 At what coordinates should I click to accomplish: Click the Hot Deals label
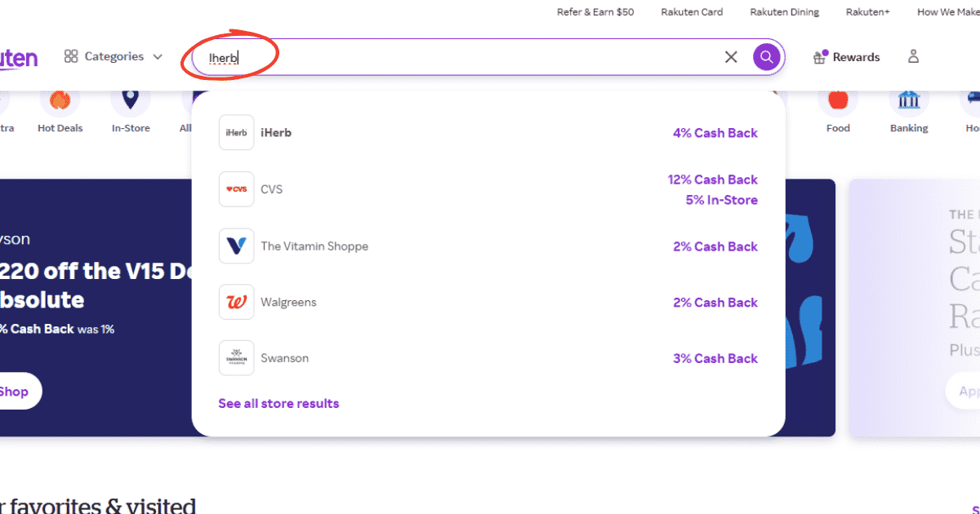pos(60,128)
